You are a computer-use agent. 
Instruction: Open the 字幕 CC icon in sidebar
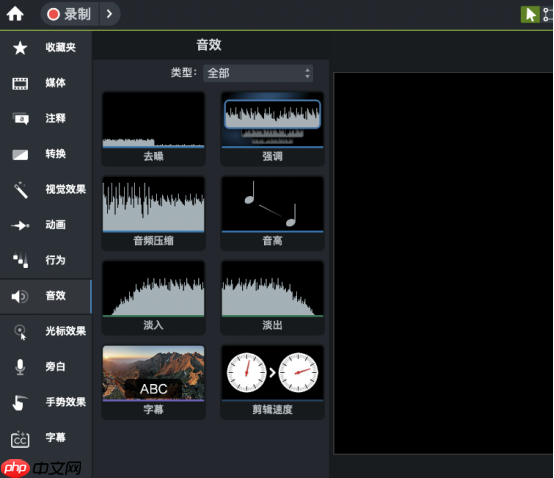tap(20, 439)
